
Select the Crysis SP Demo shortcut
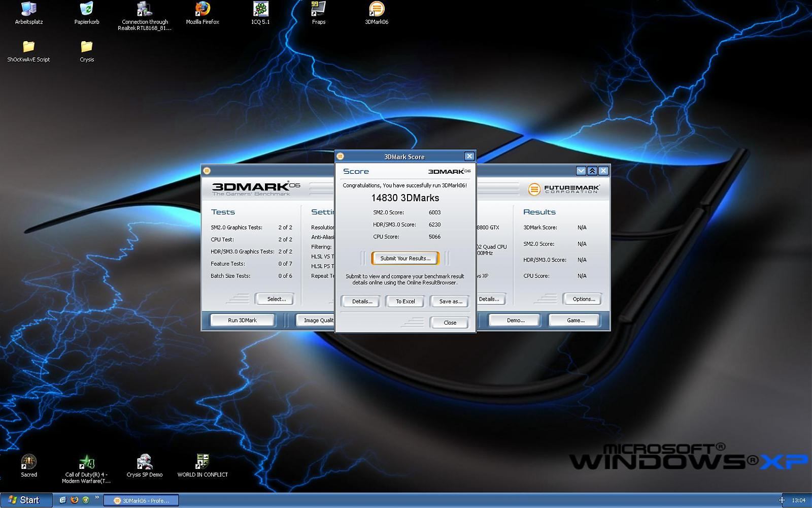point(145,462)
